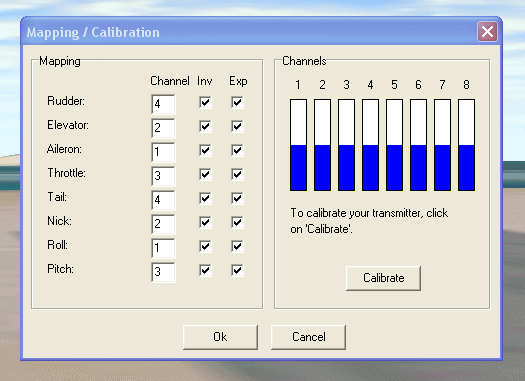Toggle the Nick Inv checkbox
Screen dimensions: 525x381
click(205, 222)
